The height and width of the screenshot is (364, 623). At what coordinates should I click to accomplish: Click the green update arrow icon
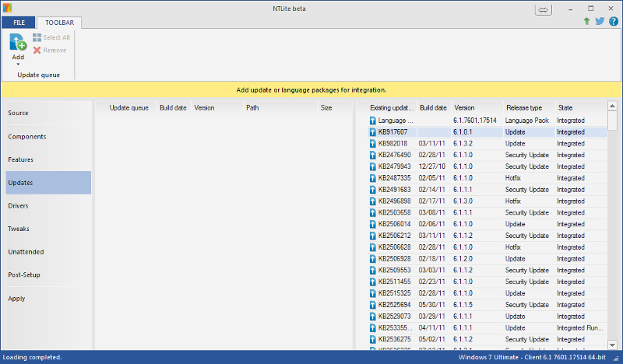click(586, 21)
